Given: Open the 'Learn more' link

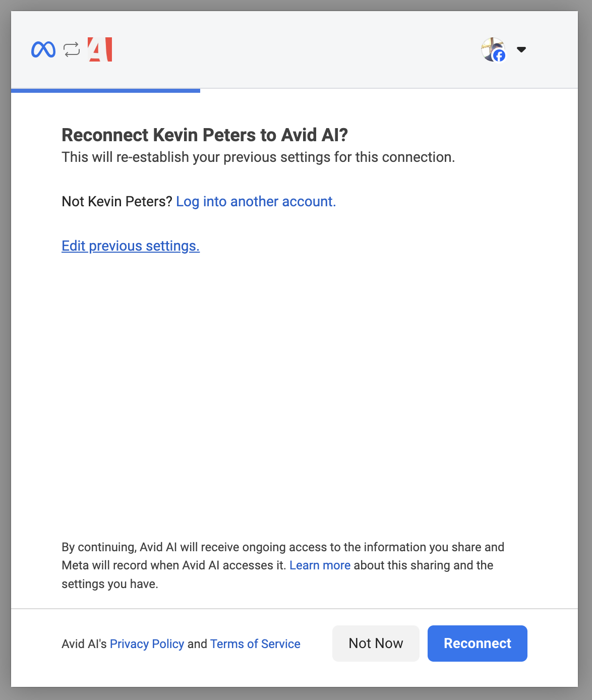Looking at the screenshot, I should (x=320, y=565).
